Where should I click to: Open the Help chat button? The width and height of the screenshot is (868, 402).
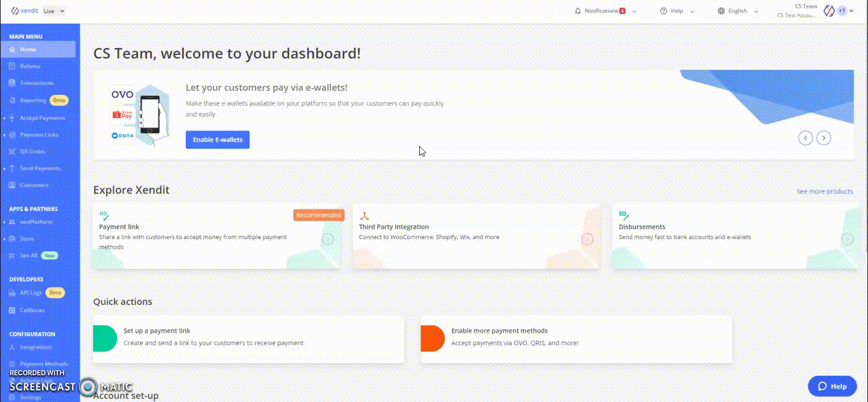coord(832,386)
